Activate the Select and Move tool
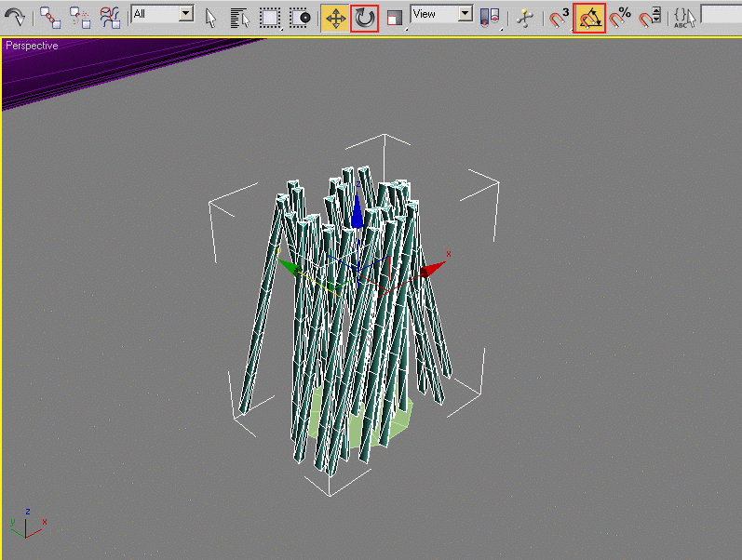 point(335,18)
